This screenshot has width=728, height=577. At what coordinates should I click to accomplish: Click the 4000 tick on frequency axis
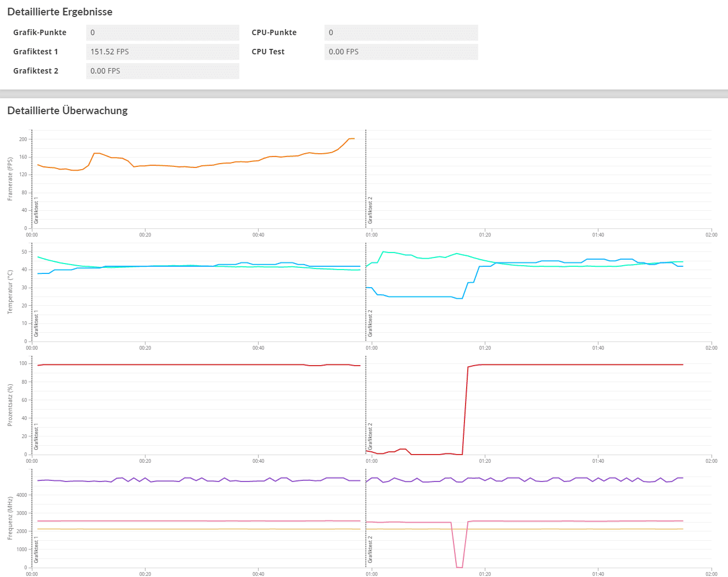coord(22,495)
